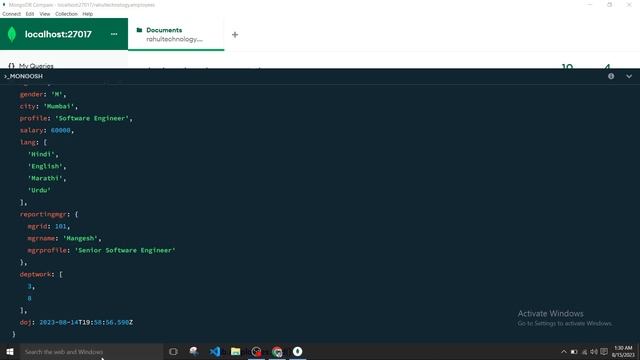Open the volume tray icon
This screenshot has height=360, width=640.
pos(594,352)
